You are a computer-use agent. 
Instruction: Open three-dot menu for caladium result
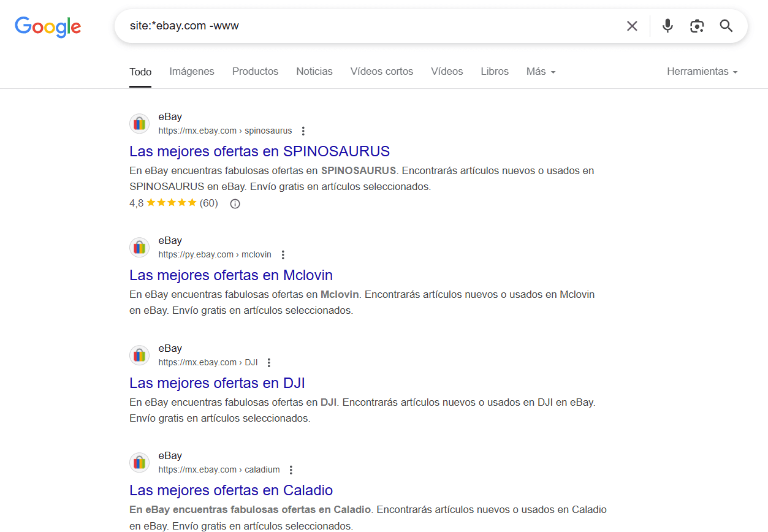(291, 470)
